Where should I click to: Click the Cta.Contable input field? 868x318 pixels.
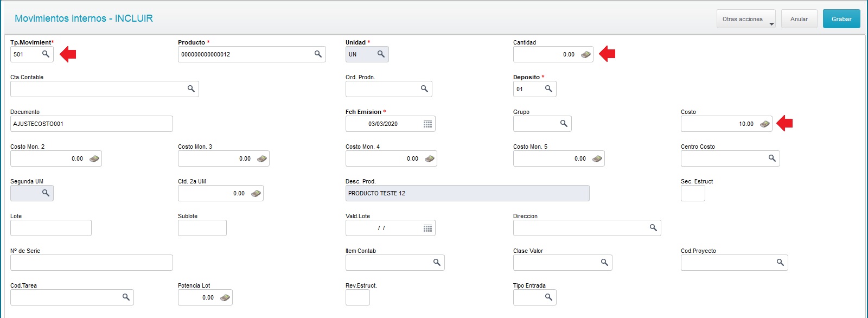[105, 89]
